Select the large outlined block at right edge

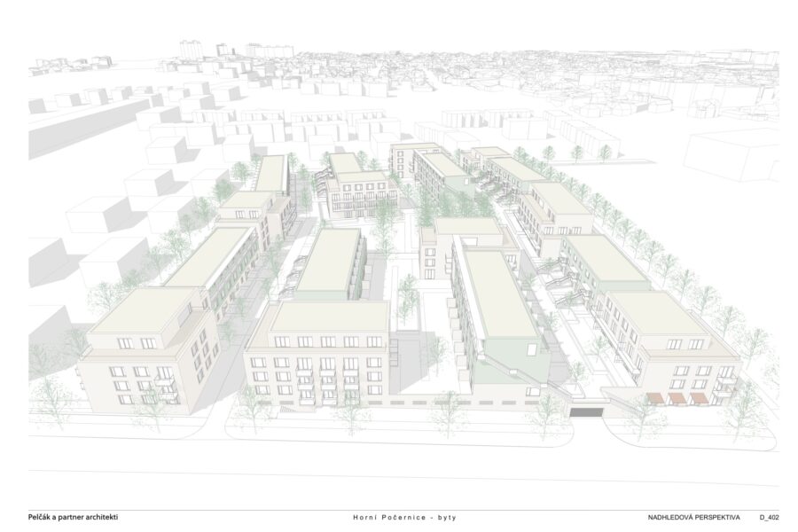[731, 154]
